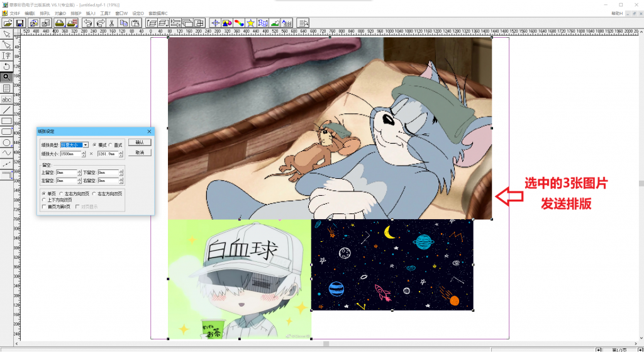644x352 pixels.
Task: Open the 排版P layout menu
Action: pyautogui.click(x=76, y=13)
